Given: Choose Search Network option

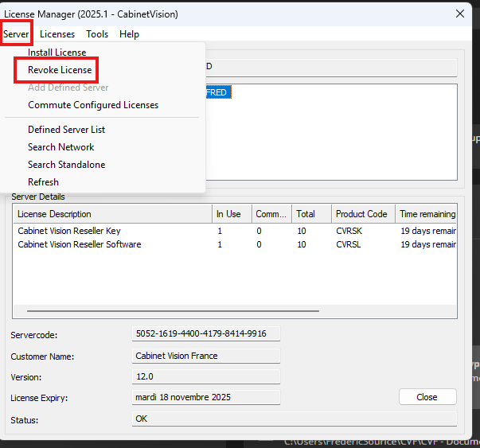Looking at the screenshot, I should pyautogui.click(x=60, y=147).
